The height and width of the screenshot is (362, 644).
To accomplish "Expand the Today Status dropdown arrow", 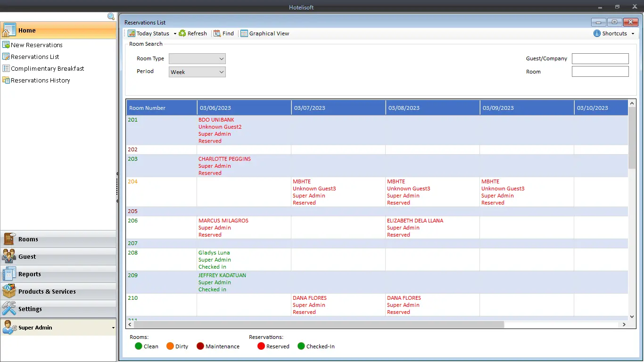I will click(175, 33).
